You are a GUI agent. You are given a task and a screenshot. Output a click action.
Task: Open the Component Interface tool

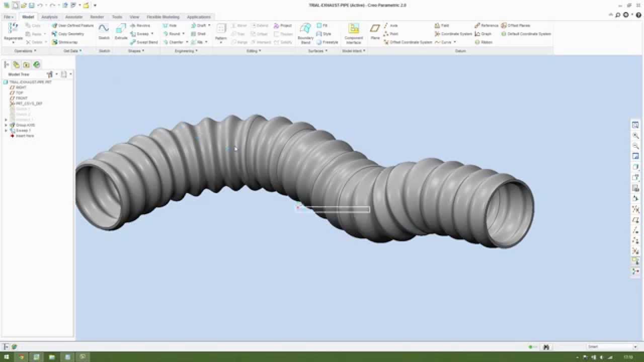tap(354, 33)
